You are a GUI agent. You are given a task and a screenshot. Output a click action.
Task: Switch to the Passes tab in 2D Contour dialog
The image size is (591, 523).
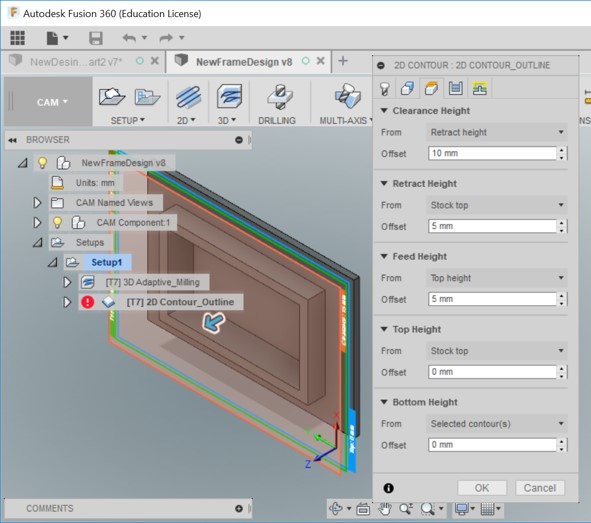click(456, 89)
